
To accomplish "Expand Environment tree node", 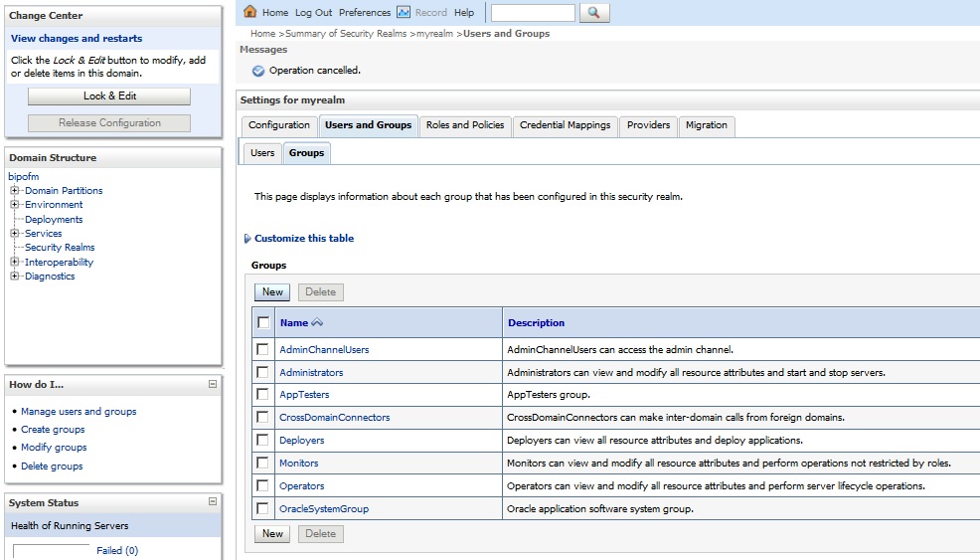I will [14, 204].
